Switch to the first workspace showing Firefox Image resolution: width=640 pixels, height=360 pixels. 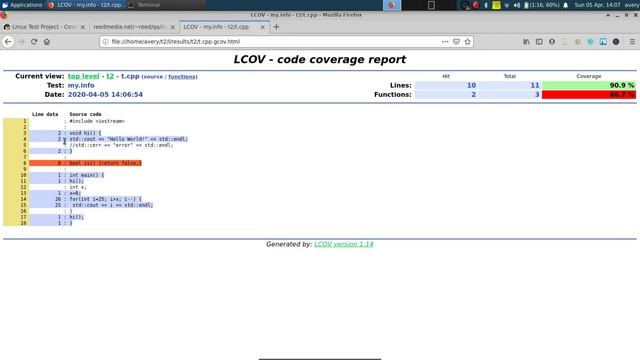pyautogui.click(x=392, y=5)
